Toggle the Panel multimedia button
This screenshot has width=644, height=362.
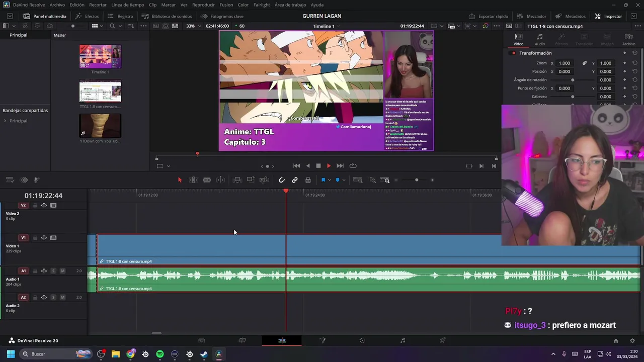point(45,16)
